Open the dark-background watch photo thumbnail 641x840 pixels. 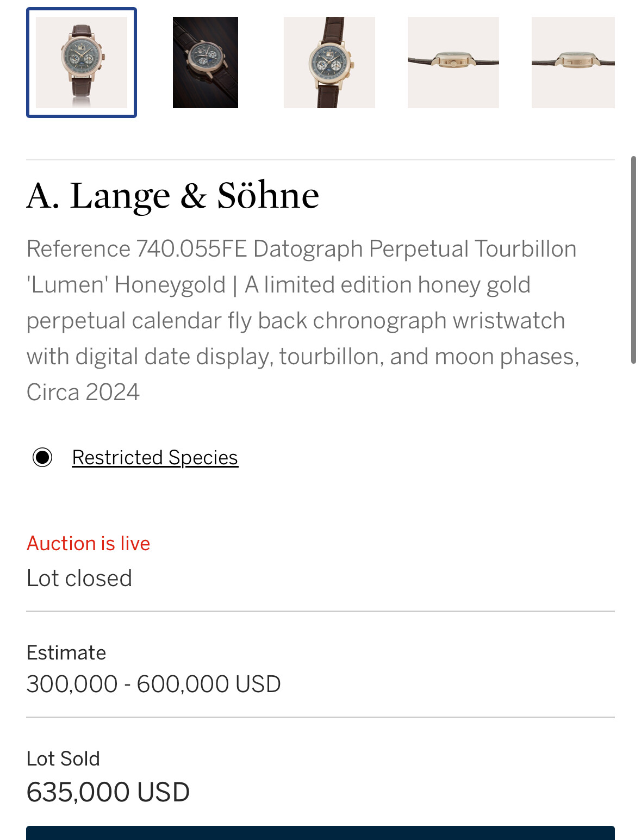coord(206,63)
